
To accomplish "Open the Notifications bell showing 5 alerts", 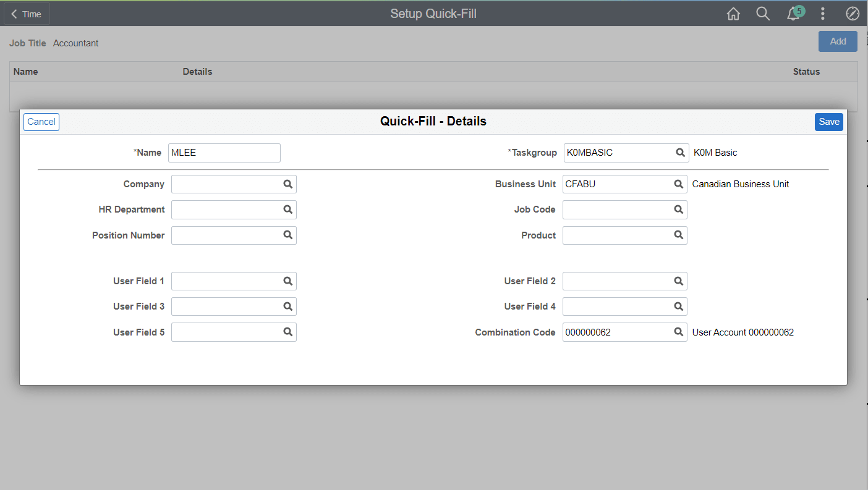I will click(793, 14).
